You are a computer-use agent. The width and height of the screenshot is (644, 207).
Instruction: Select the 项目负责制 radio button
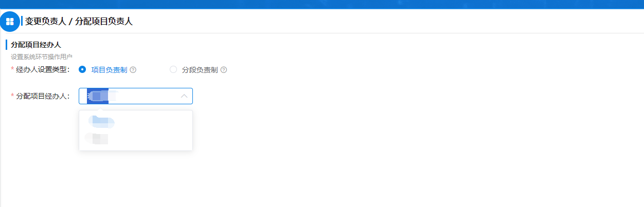(82, 69)
